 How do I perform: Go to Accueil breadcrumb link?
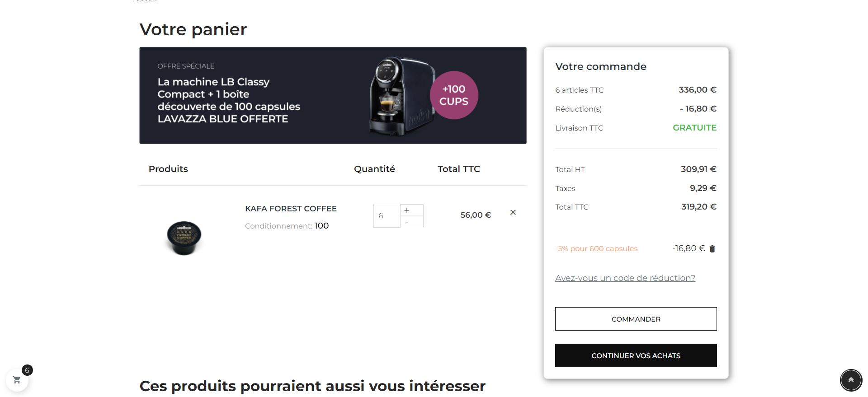(x=146, y=1)
